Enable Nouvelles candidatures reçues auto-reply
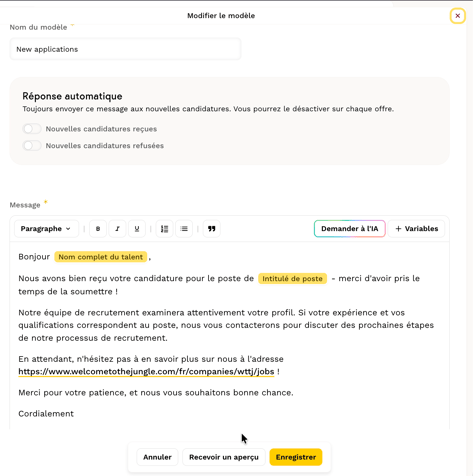 [32, 129]
